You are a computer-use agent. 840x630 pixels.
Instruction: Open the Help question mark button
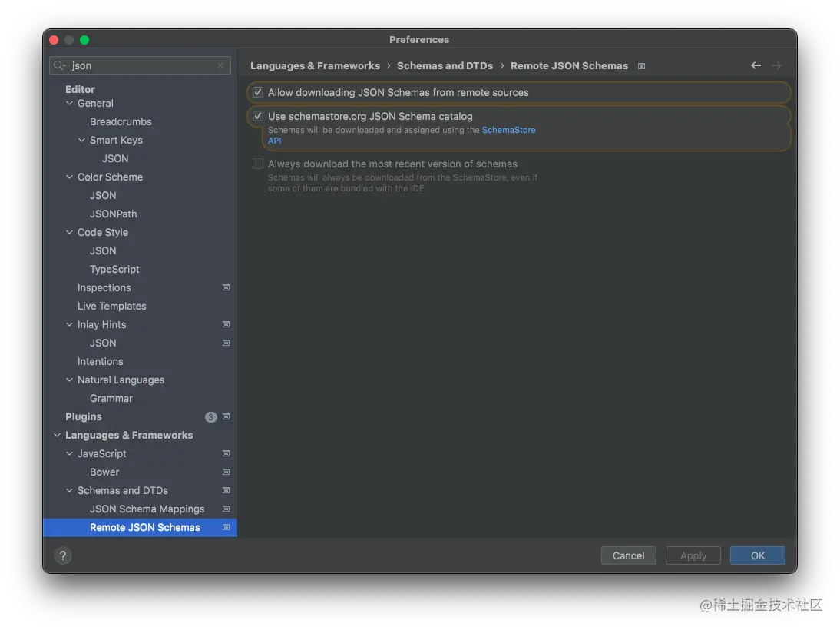(x=63, y=555)
